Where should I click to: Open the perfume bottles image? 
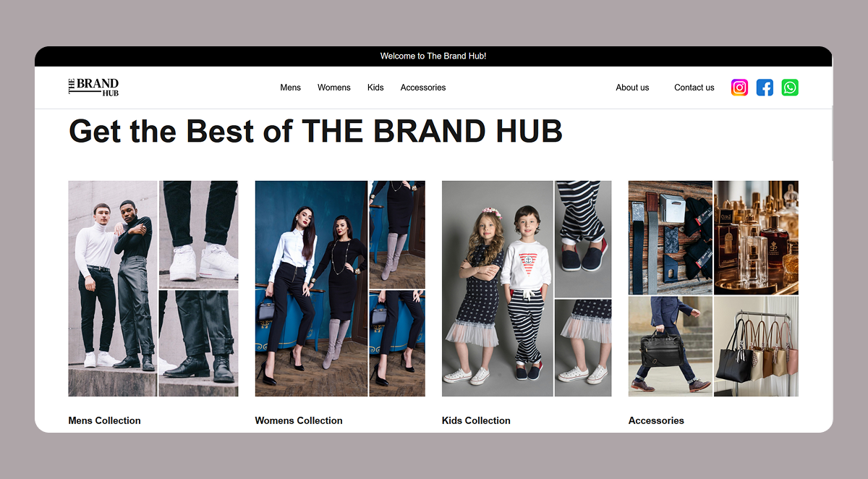point(756,237)
